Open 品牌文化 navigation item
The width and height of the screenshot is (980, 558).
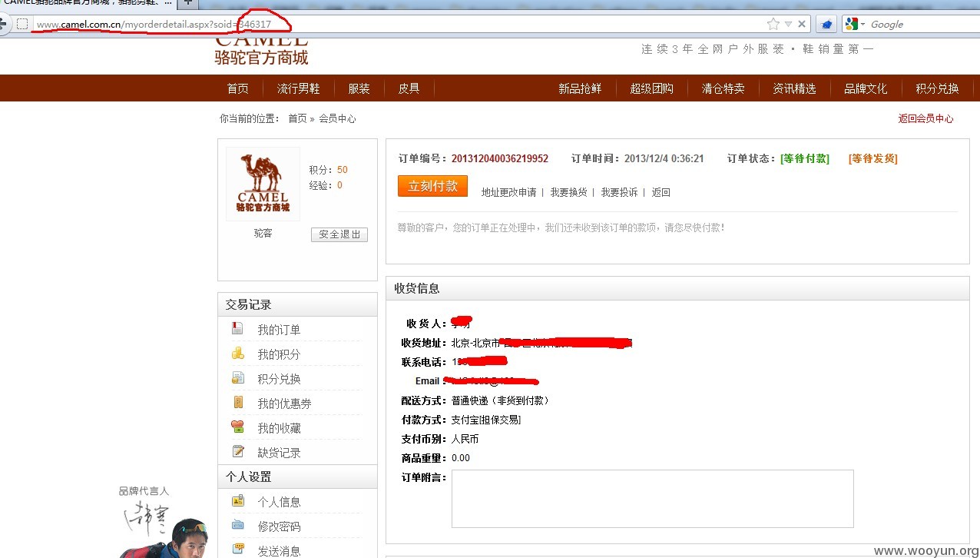pyautogui.click(x=866, y=88)
